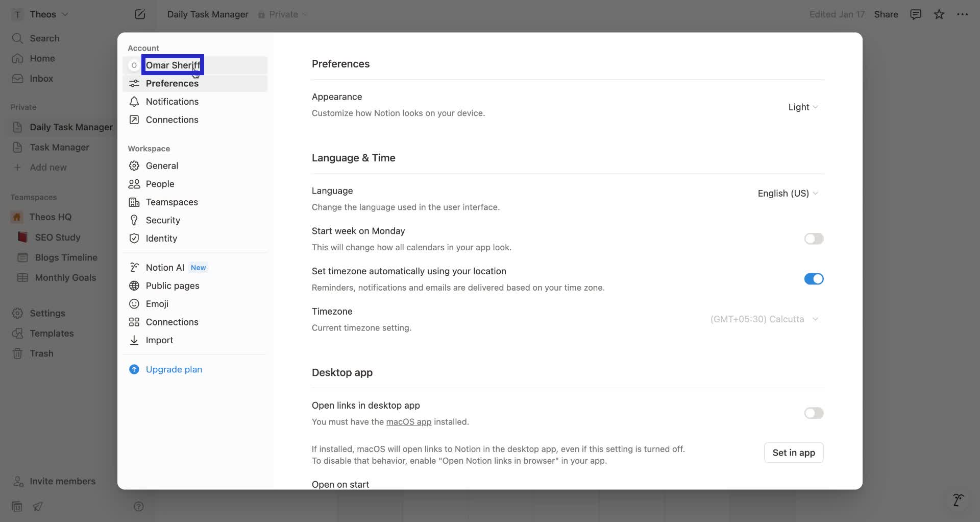Click the Set in app button
This screenshot has height=522, width=980.
794,453
